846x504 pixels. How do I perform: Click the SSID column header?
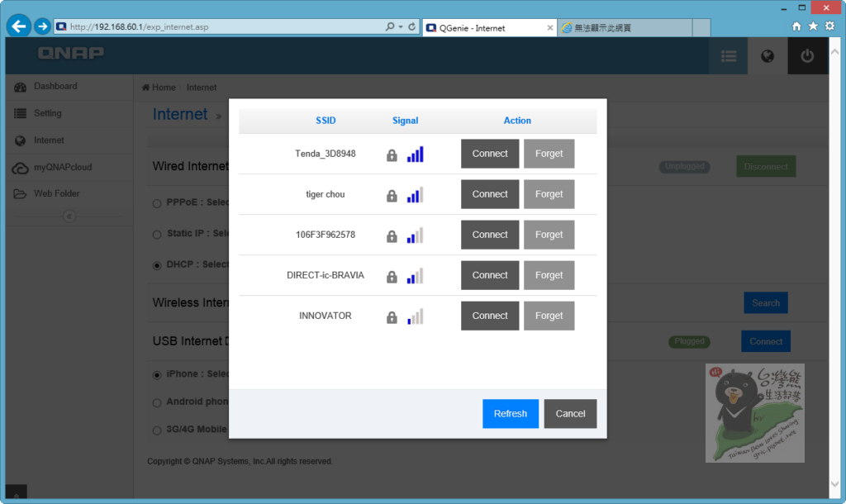tap(326, 121)
